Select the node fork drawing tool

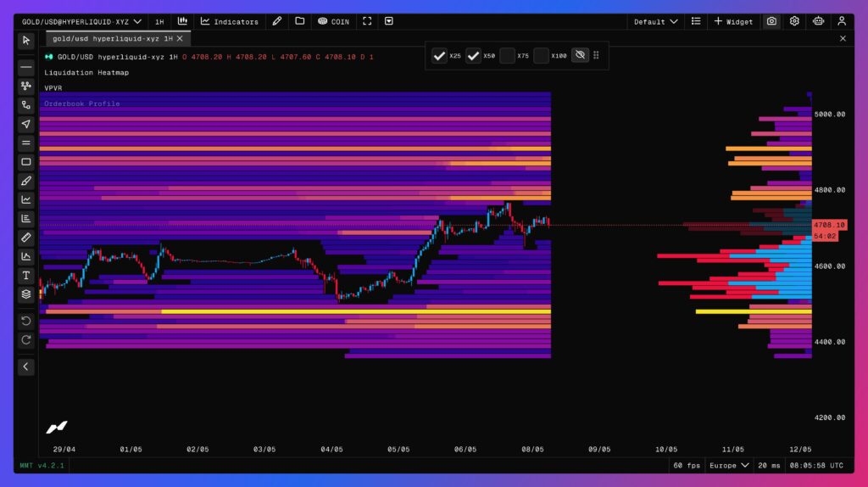click(x=26, y=86)
